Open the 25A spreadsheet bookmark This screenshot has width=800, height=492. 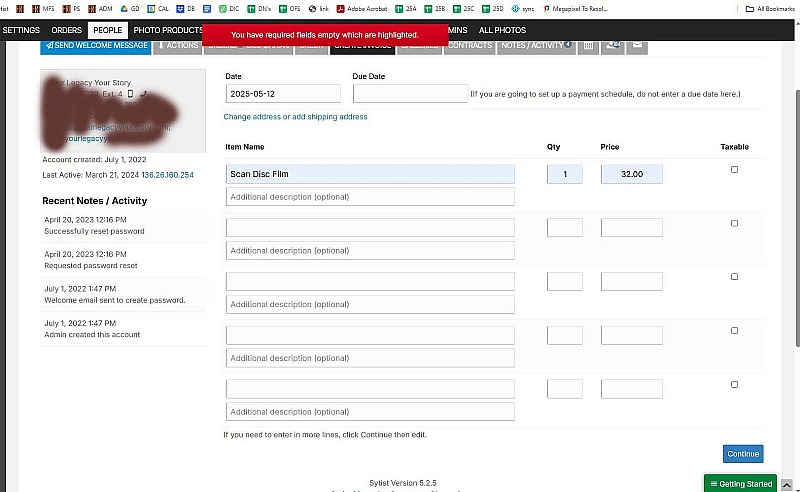point(406,9)
